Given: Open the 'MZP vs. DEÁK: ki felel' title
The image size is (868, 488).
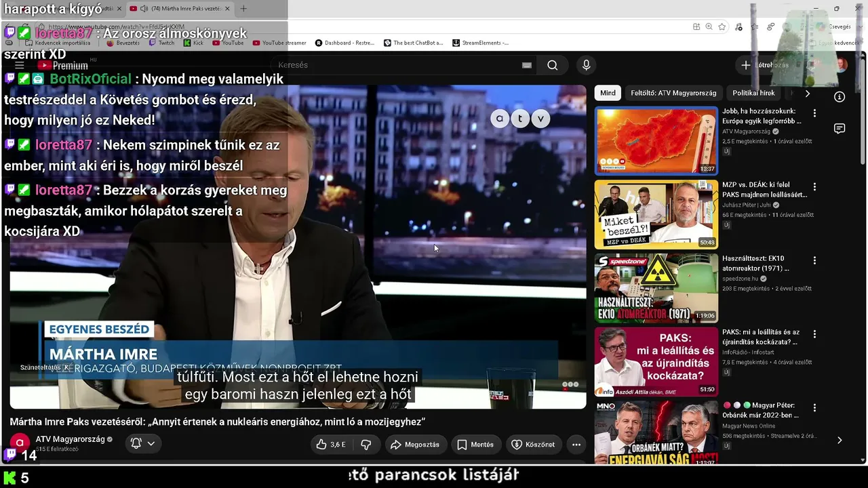Looking at the screenshot, I should [x=764, y=189].
